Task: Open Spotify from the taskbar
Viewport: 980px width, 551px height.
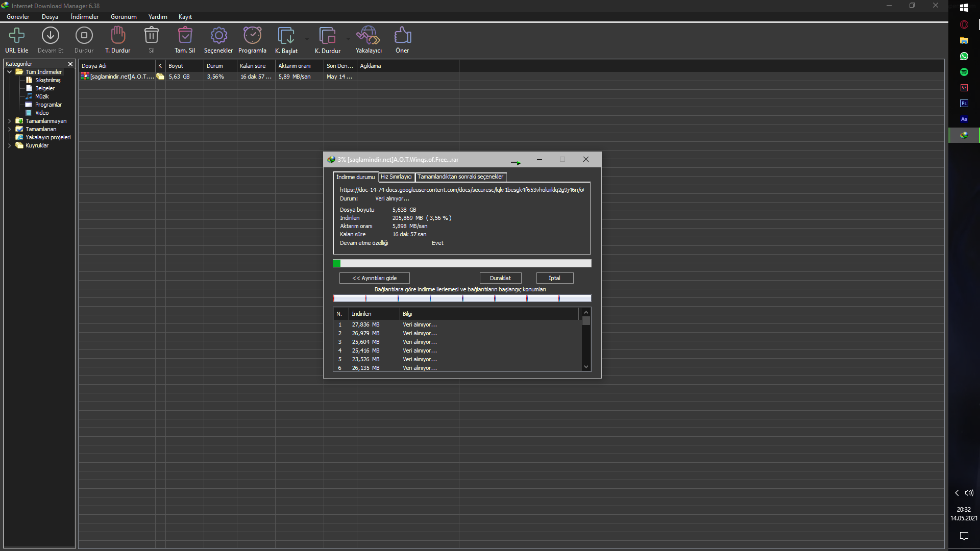Action: 964,72
